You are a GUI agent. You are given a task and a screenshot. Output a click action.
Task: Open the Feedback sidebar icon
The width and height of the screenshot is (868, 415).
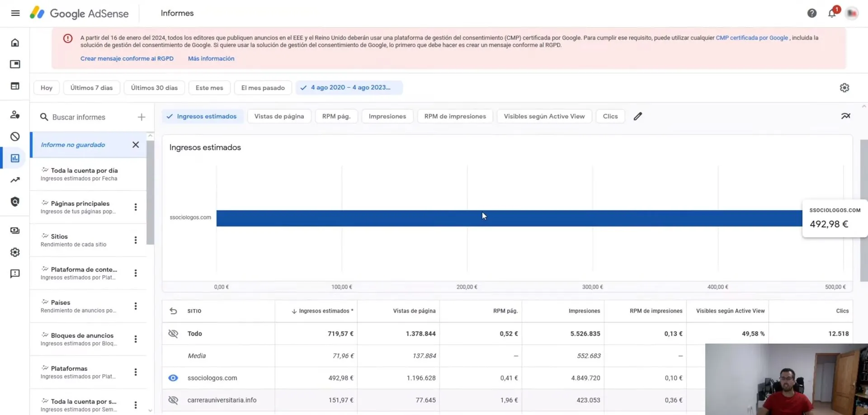pyautogui.click(x=15, y=274)
